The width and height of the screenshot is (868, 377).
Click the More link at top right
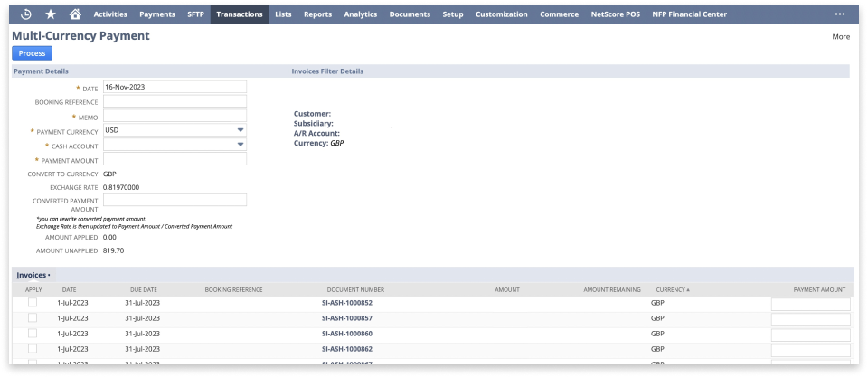tap(840, 37)
